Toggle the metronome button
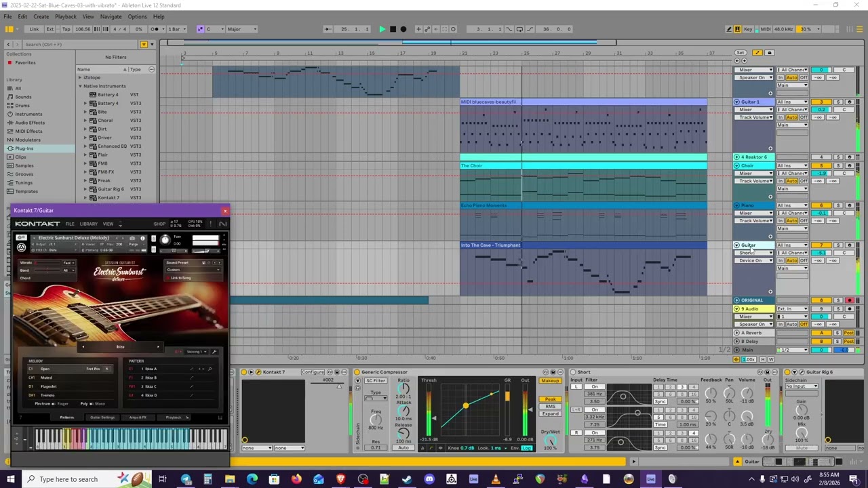 coord(155,29)
